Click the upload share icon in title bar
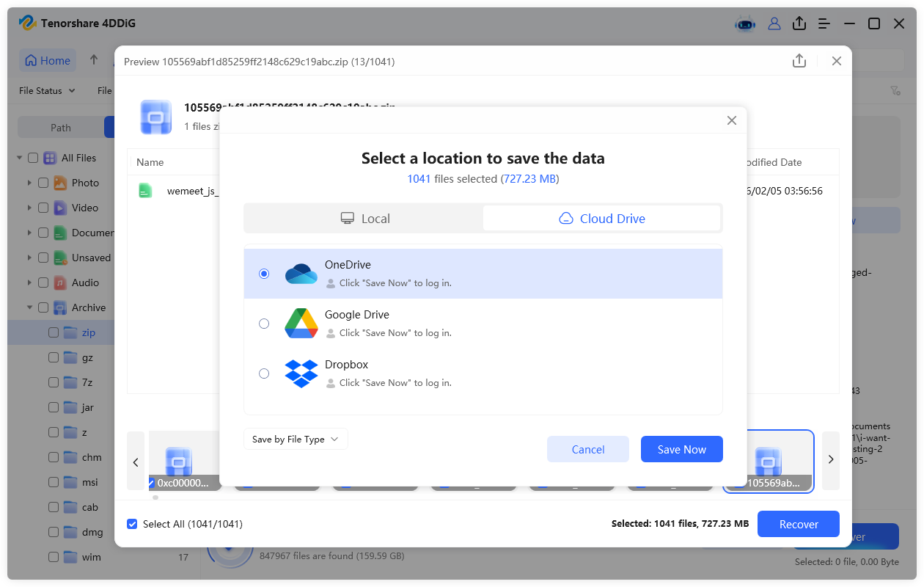This screenshot has height=587, width=924. pos(799,23)
